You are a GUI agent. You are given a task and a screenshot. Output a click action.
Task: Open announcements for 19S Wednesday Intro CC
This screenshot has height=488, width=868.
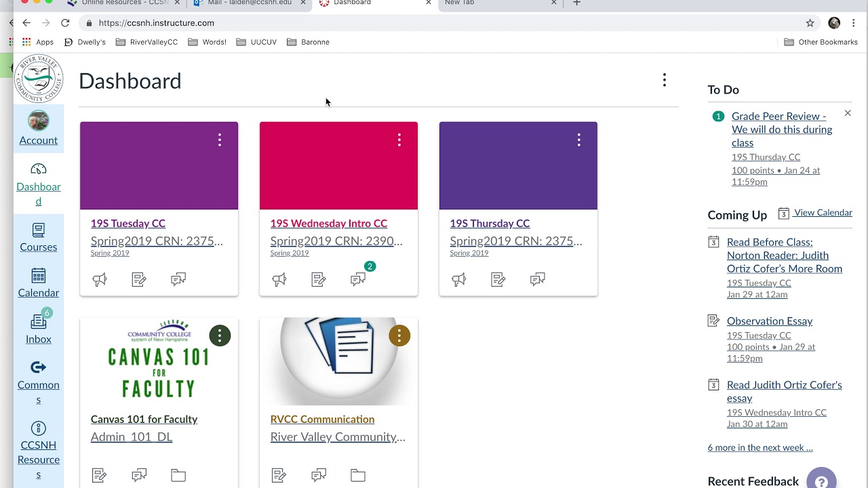[x=279, y=279]
